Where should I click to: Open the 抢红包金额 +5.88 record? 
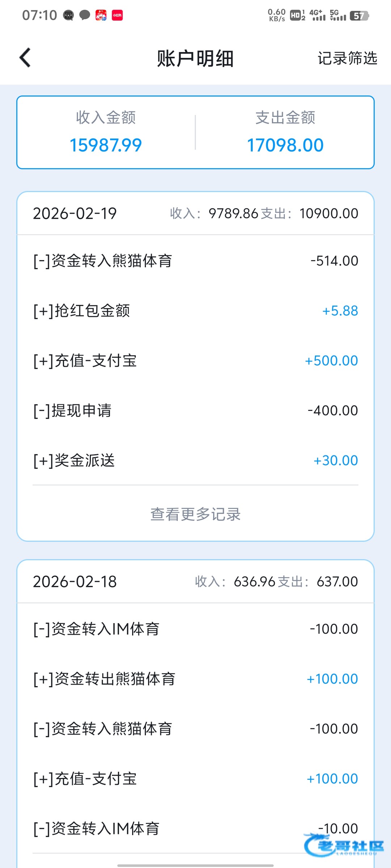(195, 311)
